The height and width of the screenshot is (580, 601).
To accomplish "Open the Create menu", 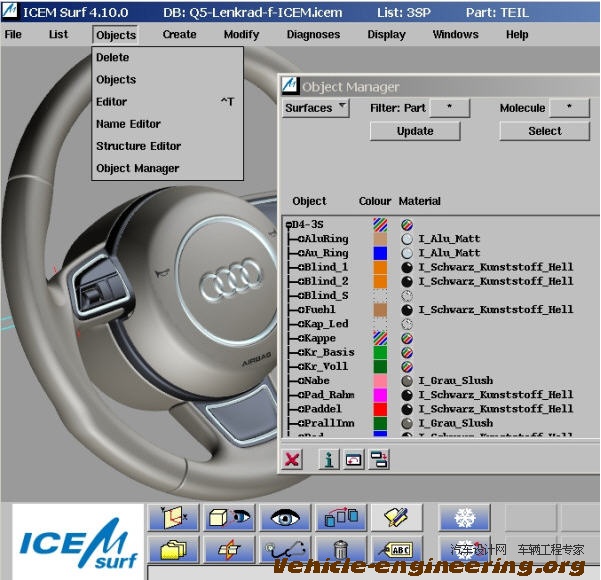I will [179, 35].
